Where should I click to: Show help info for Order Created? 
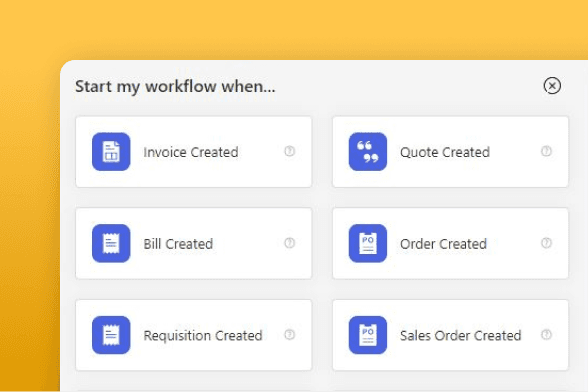(x=546, y=243)
